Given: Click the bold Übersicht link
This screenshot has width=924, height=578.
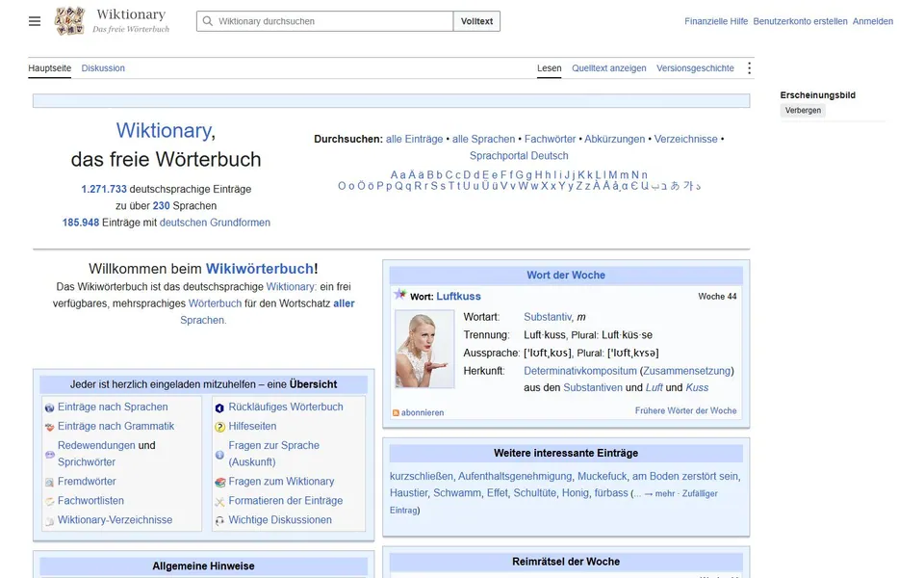Looking at the screenshot, I should [x=313, y=384].
